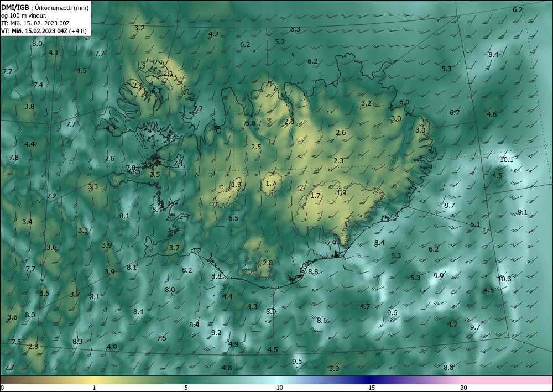The image size is (553, 392).
Task: Select the 2.0 value label
Action: pos(289,121)
